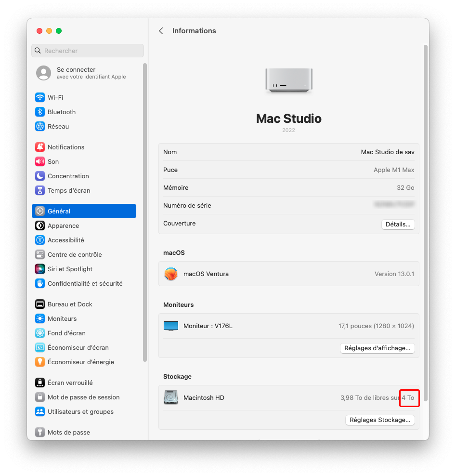Select the Réseau globe icon

point(40,126)
